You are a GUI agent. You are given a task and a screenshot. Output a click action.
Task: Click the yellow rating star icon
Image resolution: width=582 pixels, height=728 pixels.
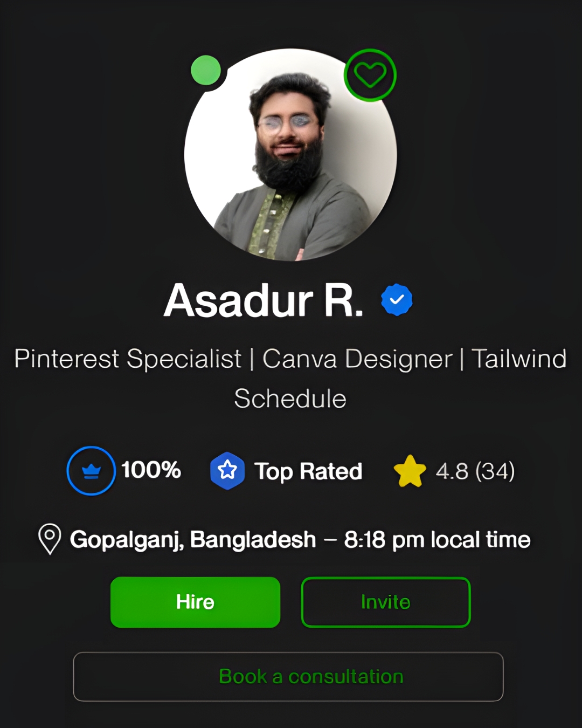(410, 471)
